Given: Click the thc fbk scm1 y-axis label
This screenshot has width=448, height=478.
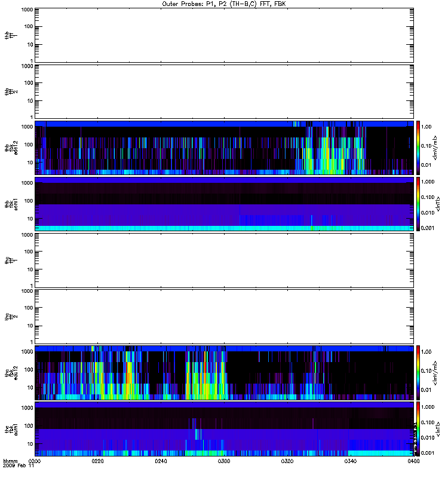Looking at the screenshot, I should click(x=11, y=429).
